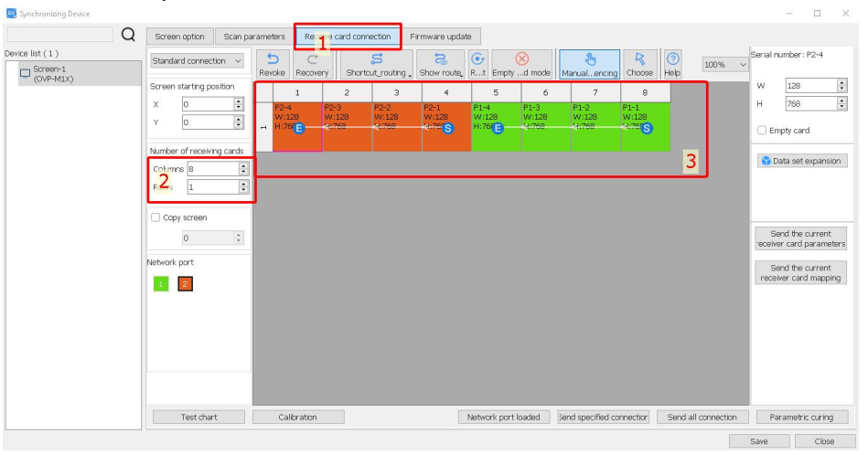The width and height of the screenshot is (868, 455).
Task: Select network port 1 green swatch
Action: pos(161,284)
